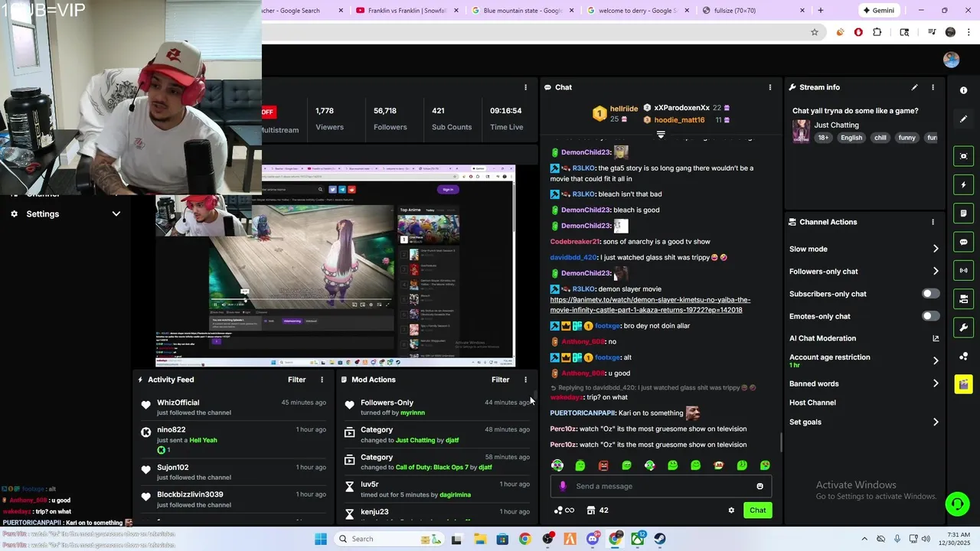Image resolution: width=980 pixels, height=551 pixels.
Task: Click the edit pencil in the Stream info panel
Action: click(914, 87)
